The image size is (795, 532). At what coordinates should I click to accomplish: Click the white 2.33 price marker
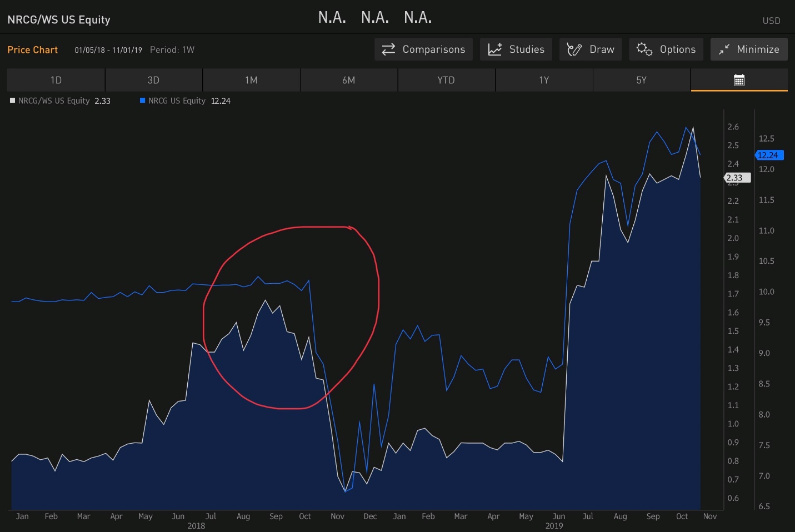(x=737, y=178)
